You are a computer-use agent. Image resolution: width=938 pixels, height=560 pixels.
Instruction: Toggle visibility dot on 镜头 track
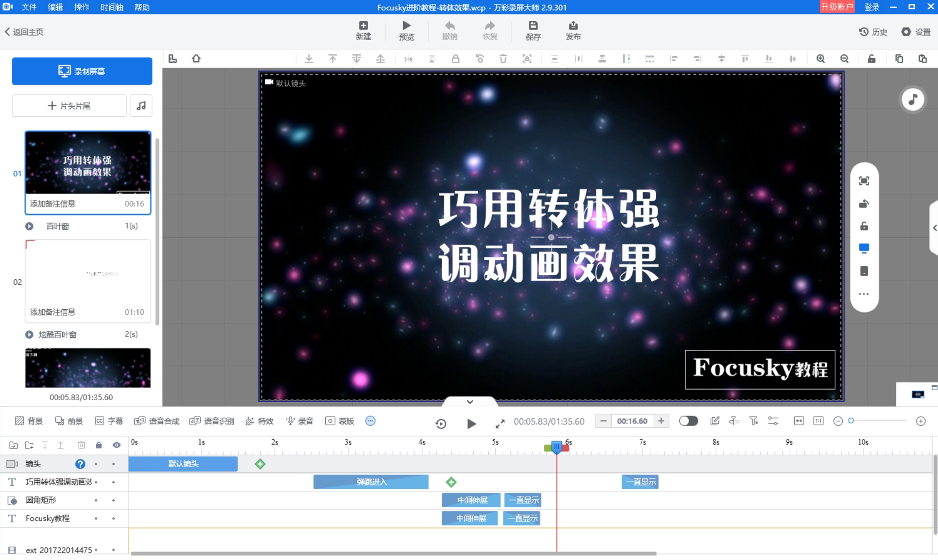(x=114, y=464)
